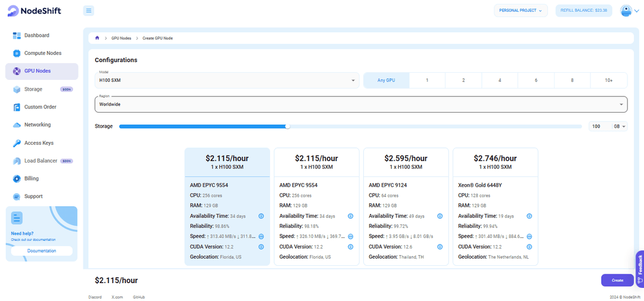The height and width of the screenshot is (301, 644).
Task: Select GPU count 4
Action: 500,80
